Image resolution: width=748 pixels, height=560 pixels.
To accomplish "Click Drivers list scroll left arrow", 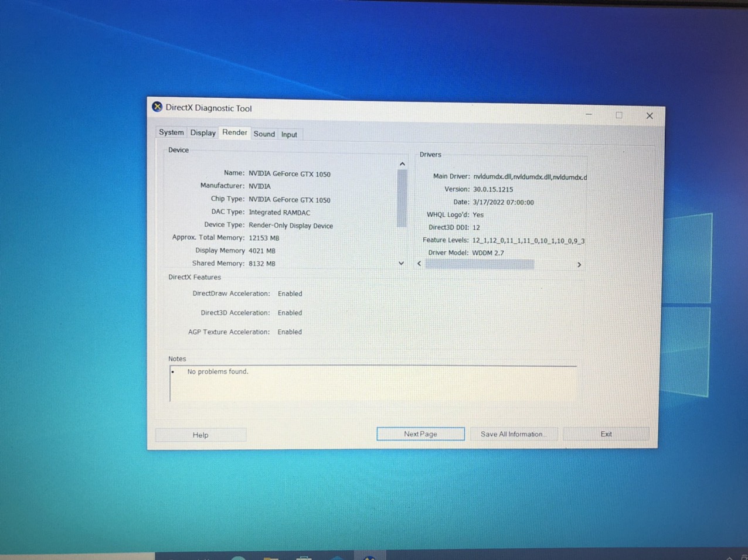I will [419, 264].
